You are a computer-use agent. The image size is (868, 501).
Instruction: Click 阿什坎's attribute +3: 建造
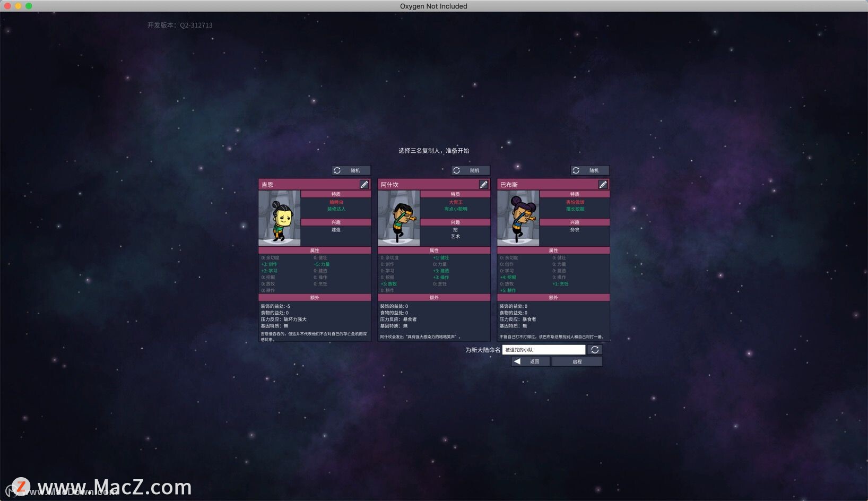coord(441,271)
